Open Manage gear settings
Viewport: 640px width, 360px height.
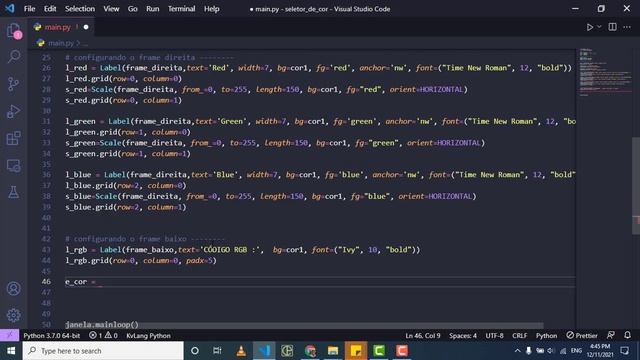coord(13,315)
